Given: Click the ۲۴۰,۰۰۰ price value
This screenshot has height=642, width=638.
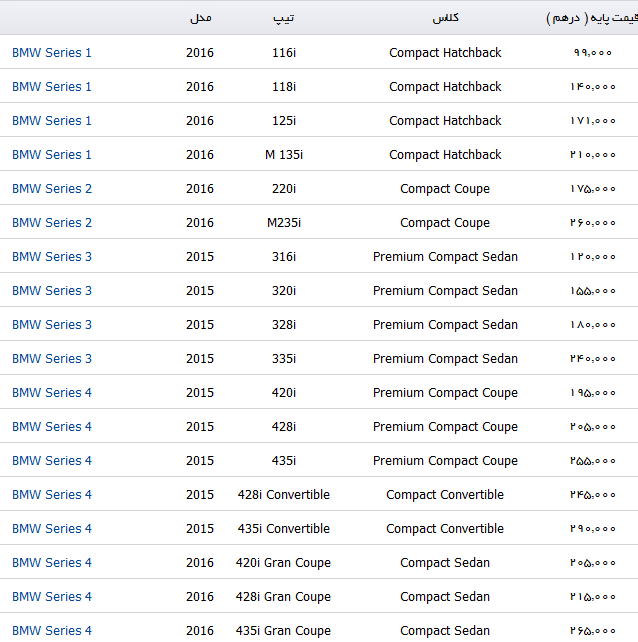Looking at the screenshot, I should point(593,359).
